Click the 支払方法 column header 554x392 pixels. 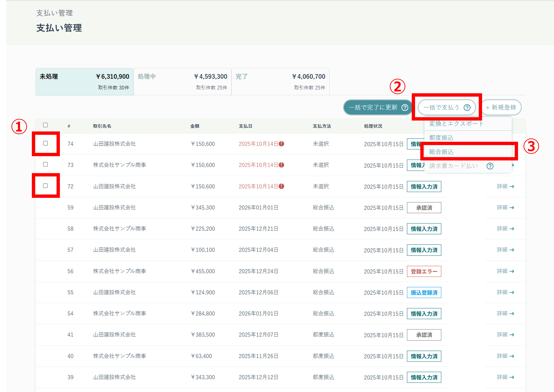pos(322,126)
